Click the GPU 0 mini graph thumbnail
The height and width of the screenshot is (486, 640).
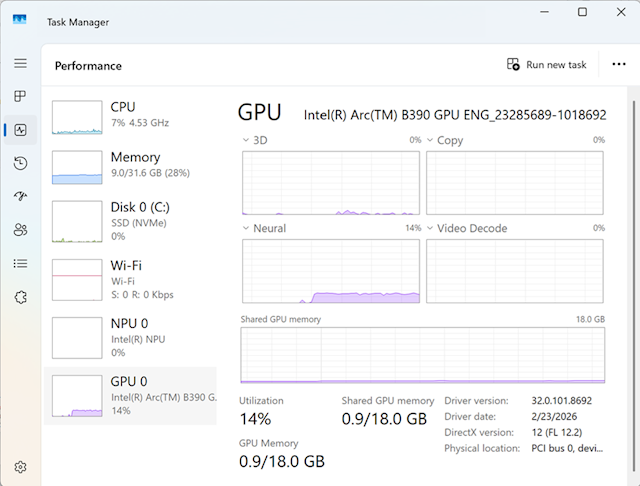pyautogui.click(x=77, y=396)
